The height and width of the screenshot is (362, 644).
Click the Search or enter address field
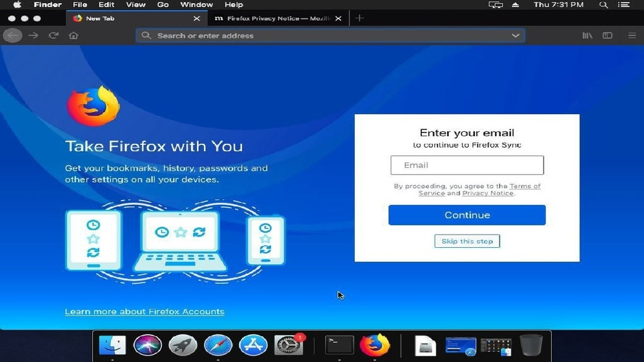(x=330, y=35)
